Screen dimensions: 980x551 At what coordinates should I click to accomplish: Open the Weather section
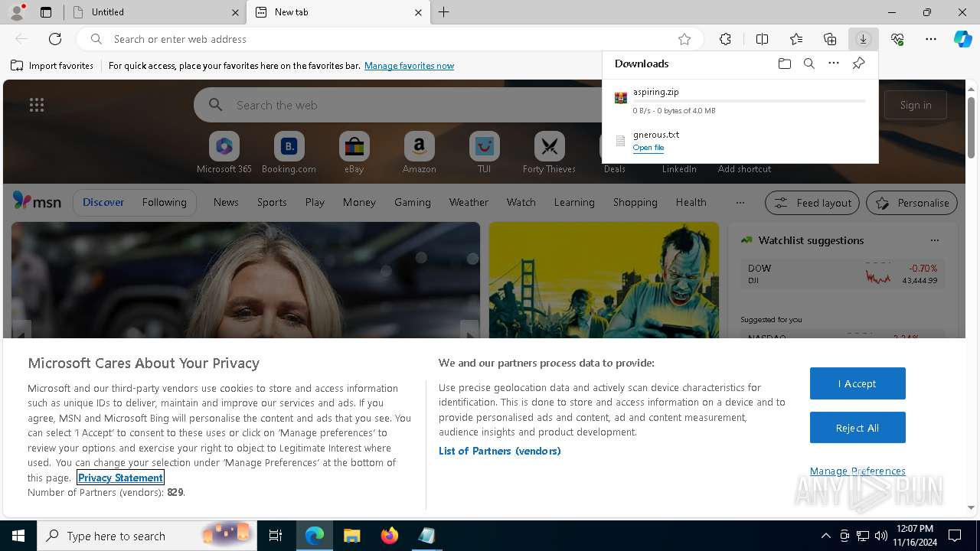[x=469, y=202]
